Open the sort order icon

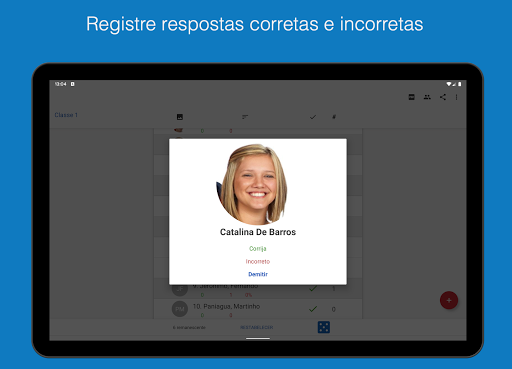[x=245, y=117]
